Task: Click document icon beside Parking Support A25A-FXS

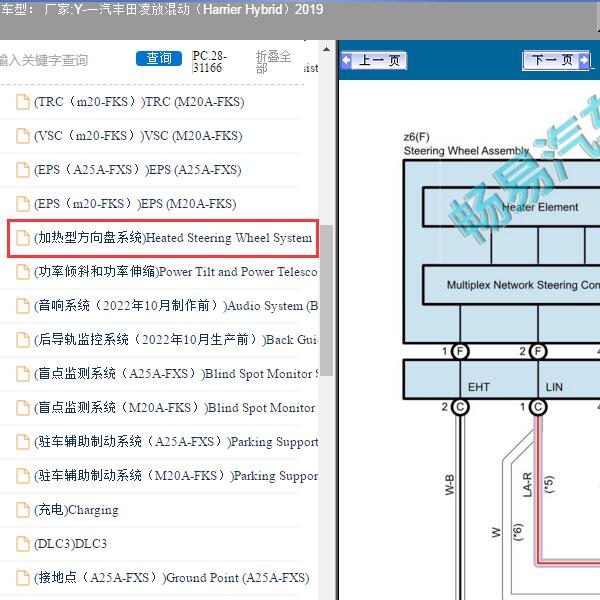Action: (x=23, y=442)
